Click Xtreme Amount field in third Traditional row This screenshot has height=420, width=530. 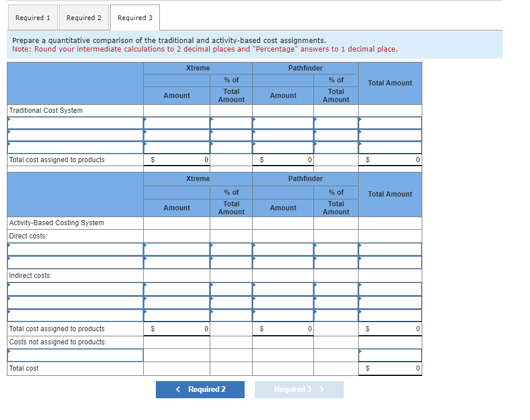177,148
